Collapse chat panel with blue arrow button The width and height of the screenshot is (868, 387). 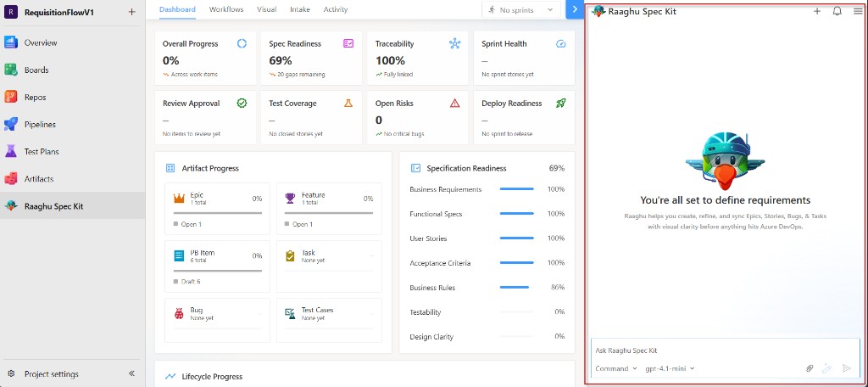575,9
